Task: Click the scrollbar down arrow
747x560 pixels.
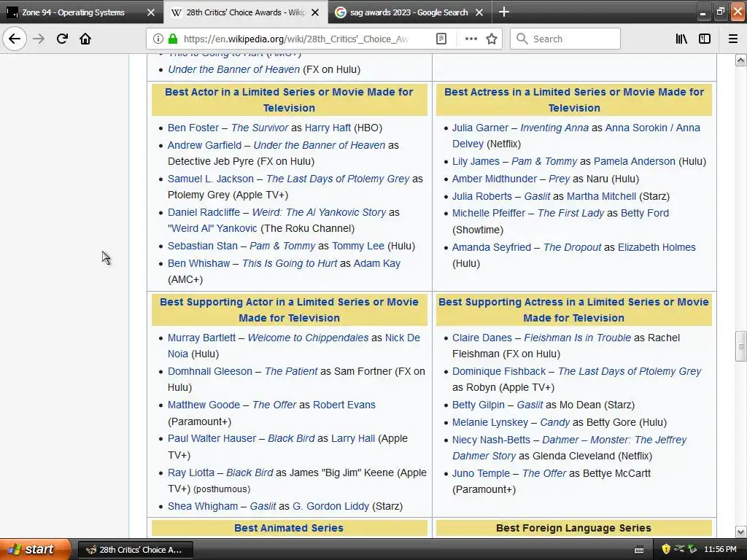Action: (x=740, y=532)
